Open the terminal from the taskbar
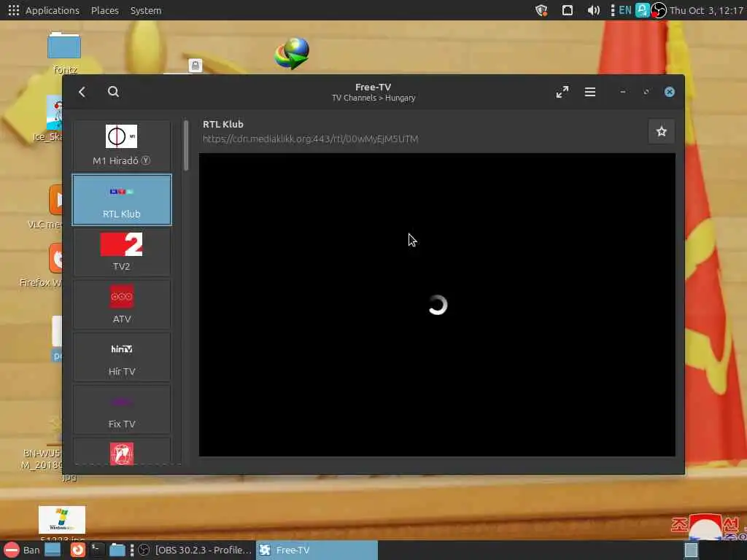 (x=97, y=550)
